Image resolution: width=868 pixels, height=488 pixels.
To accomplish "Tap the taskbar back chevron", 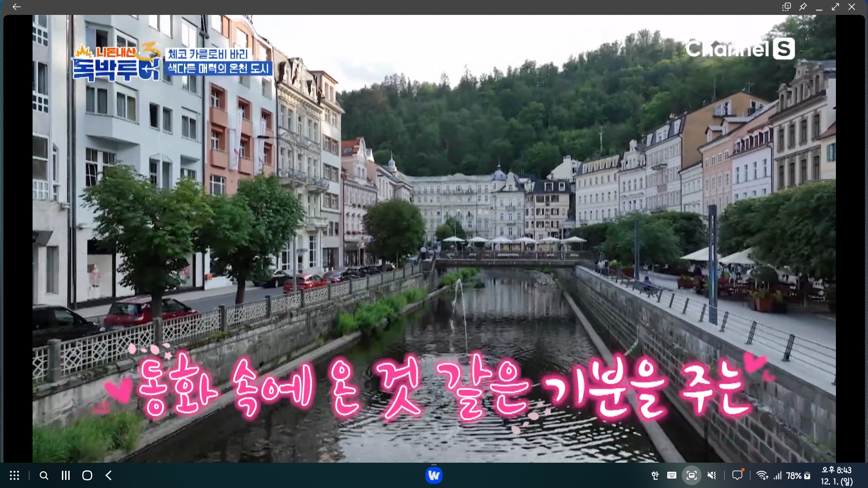I will click(108, 475).
